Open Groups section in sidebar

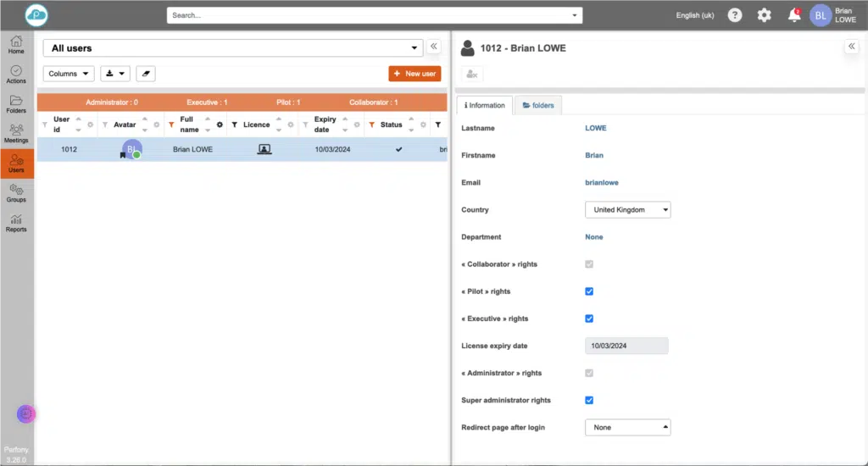tap(16, 193)
